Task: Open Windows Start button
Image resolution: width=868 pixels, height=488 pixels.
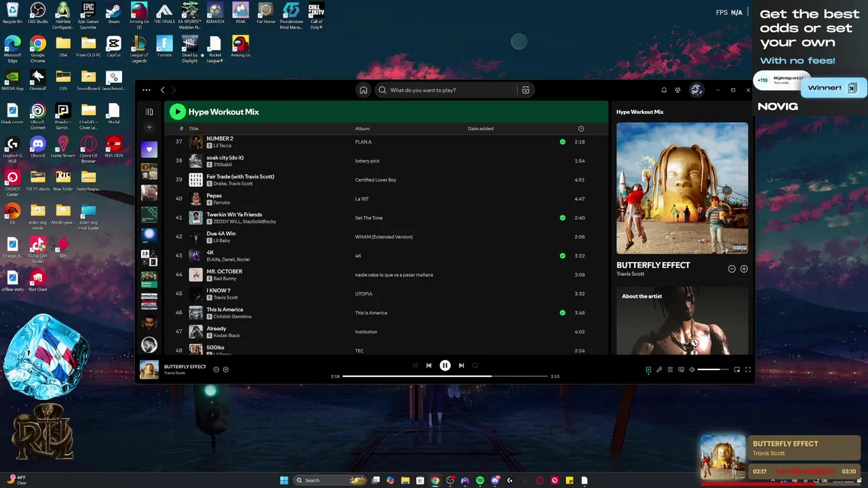Action: click(284, 481)
